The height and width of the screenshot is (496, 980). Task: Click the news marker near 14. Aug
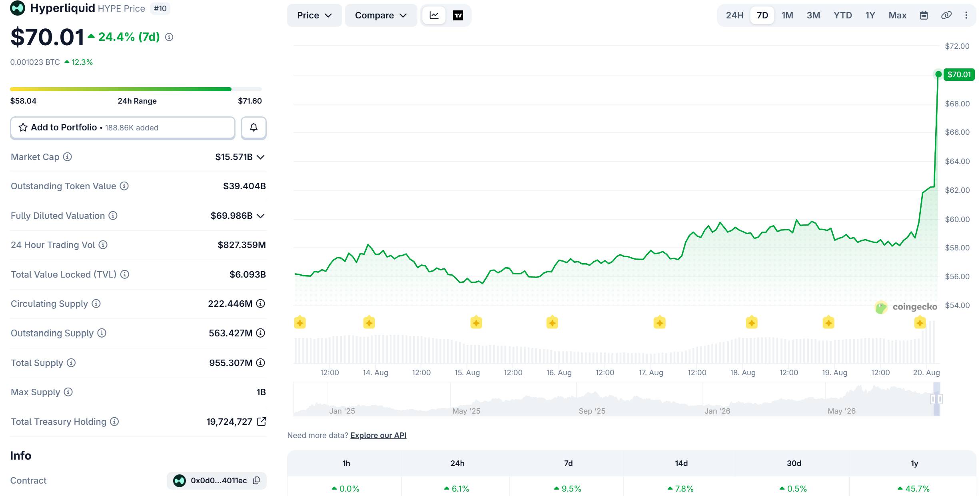click(369, 322)
